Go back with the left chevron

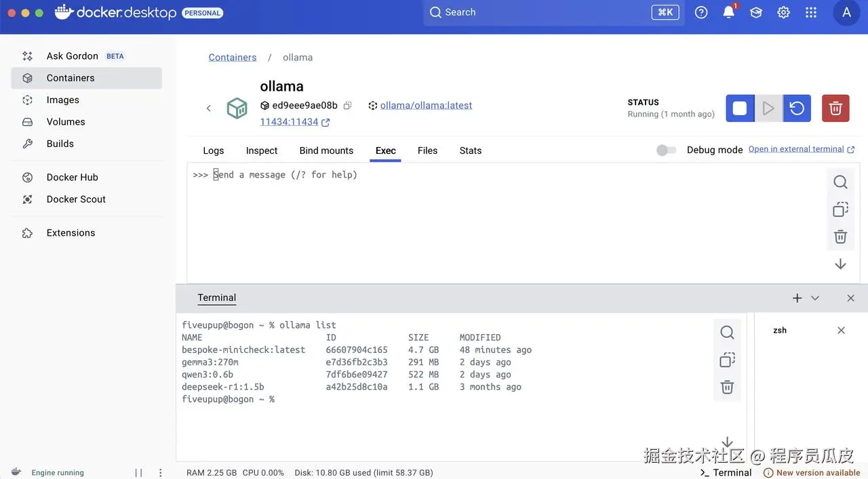point(209,108)
